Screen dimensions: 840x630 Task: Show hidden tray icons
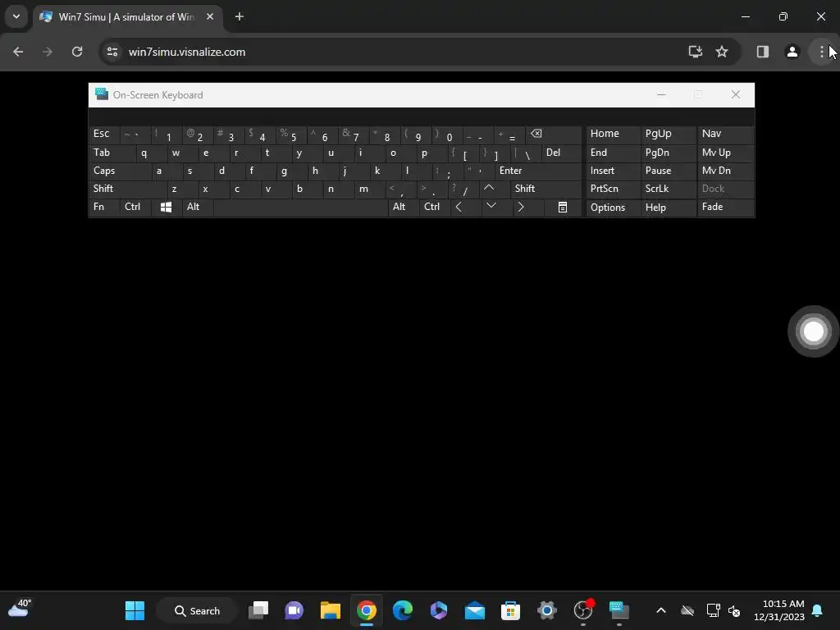click(661, 610)
